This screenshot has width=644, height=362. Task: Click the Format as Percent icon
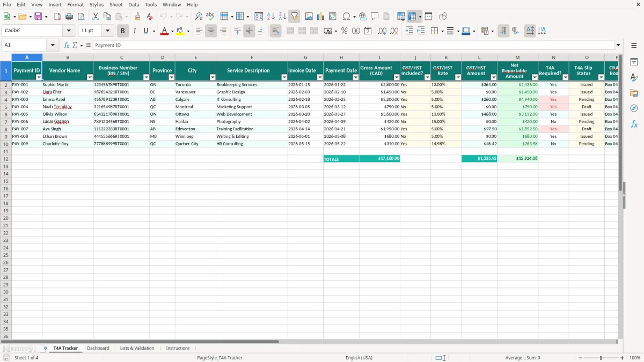(x=344, y=31)
